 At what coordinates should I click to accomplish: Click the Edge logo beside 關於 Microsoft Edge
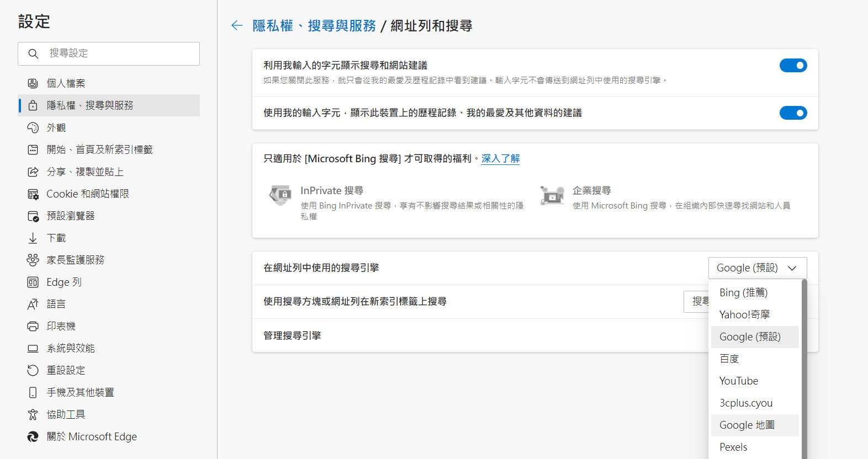point(33,436)
